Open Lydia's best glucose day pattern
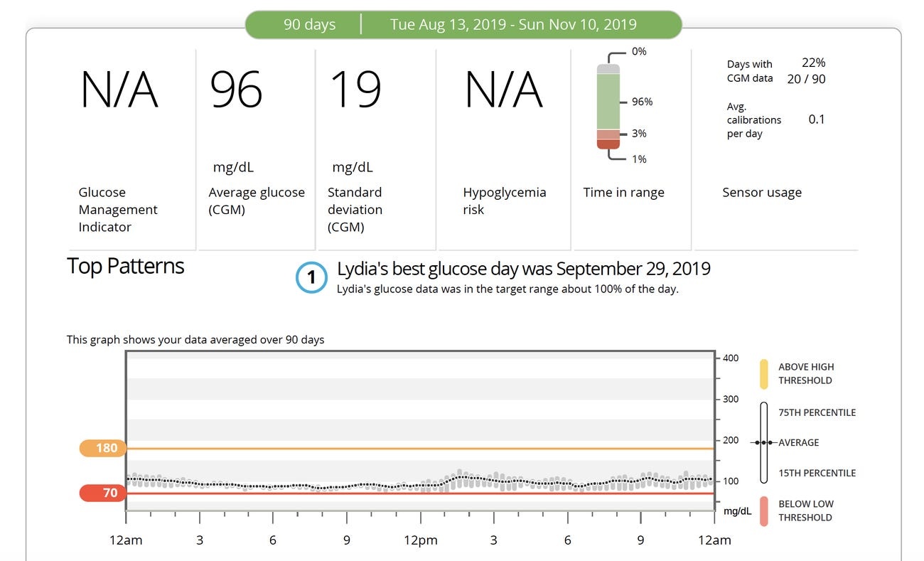Image resolution: width=924 pixels, height=561 pixels. pos(523,269)
